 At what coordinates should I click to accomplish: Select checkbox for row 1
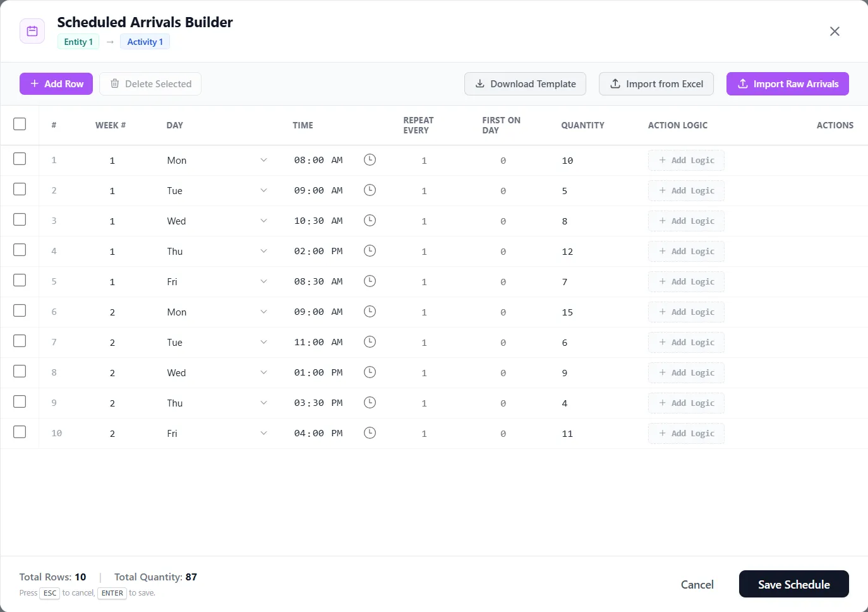pos(20,159)
